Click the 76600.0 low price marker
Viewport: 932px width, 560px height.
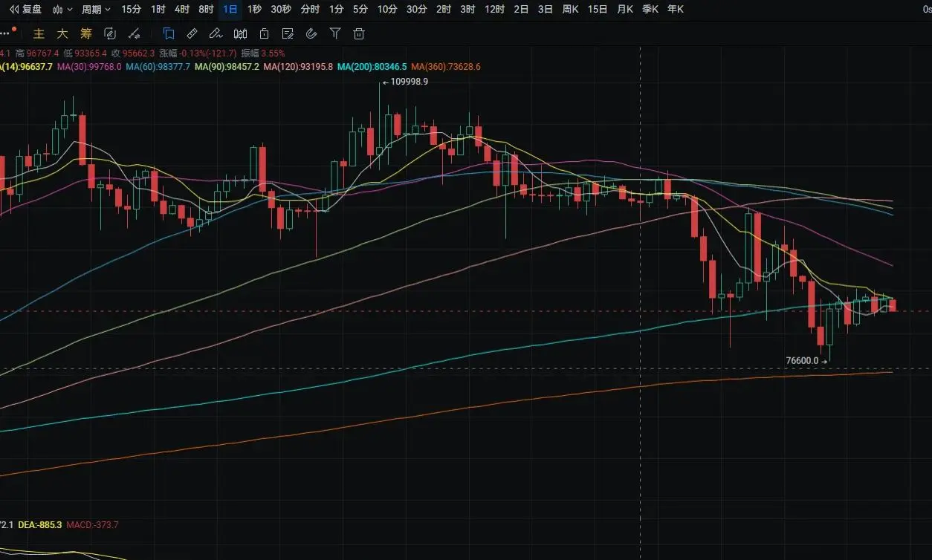[802, 361]
